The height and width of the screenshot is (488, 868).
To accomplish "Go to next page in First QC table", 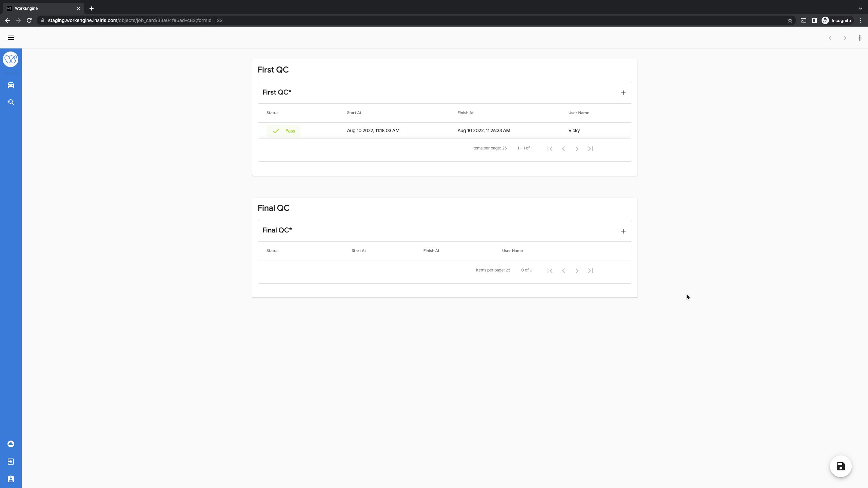I will pyautogui.click(x=577, y=149).
